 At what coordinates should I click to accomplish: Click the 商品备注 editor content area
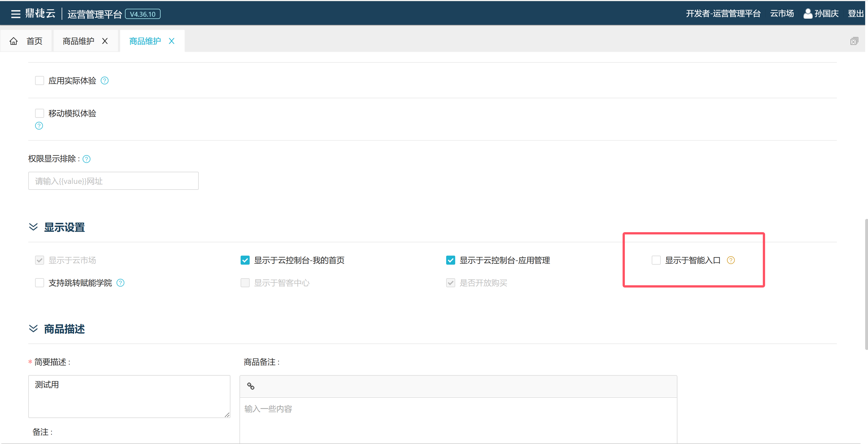tap(458, 421)
